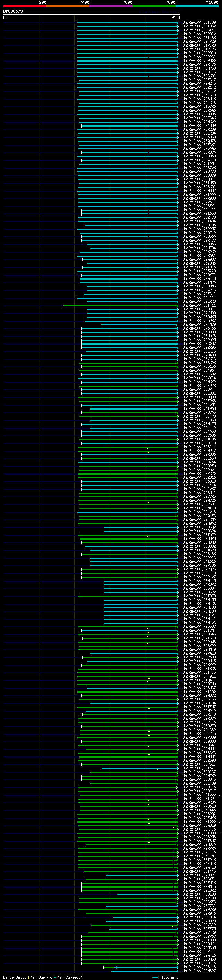The height and width of the screenshot is (980, 222).
Task: Click the red identity legend segment
Action: pos(25,6)
